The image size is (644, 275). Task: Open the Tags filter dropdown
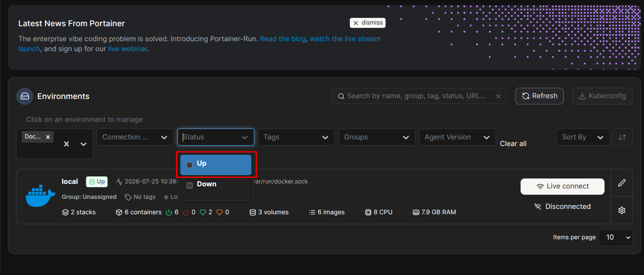pos(296,137)
